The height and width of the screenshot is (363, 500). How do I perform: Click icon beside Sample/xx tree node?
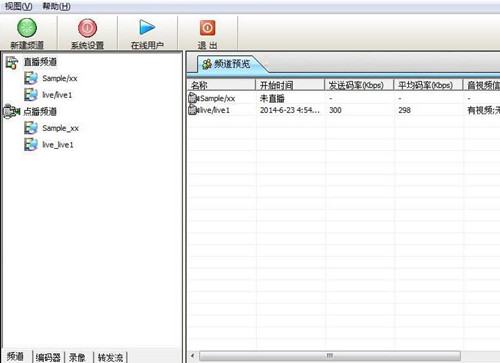(x=31, y=78)
